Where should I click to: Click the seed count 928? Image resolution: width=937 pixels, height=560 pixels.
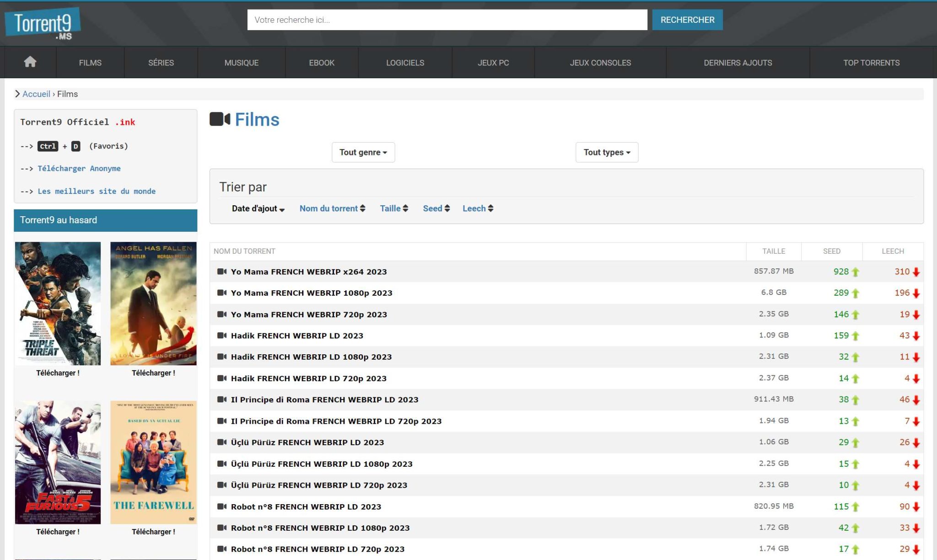[x=841, y=272]
